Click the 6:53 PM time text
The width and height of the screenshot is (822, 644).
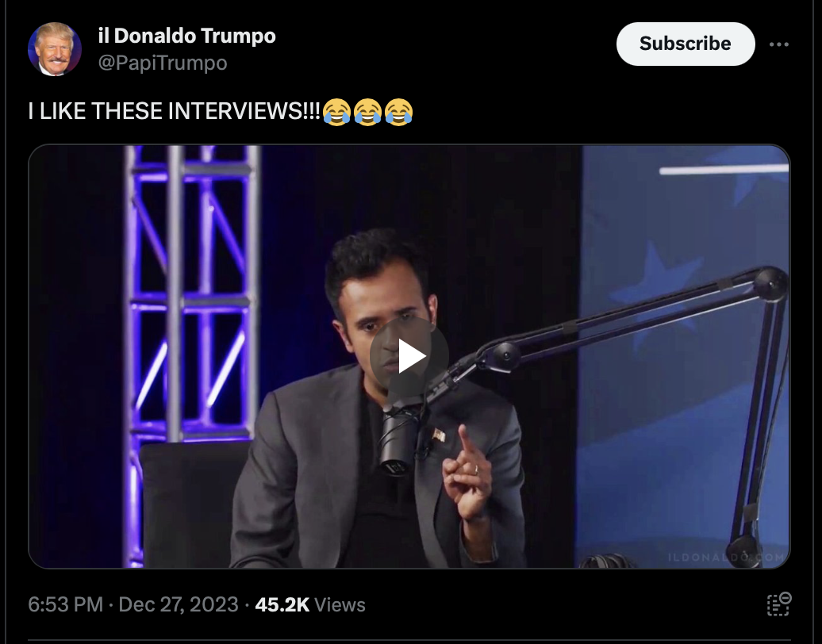tap(66, 604)
